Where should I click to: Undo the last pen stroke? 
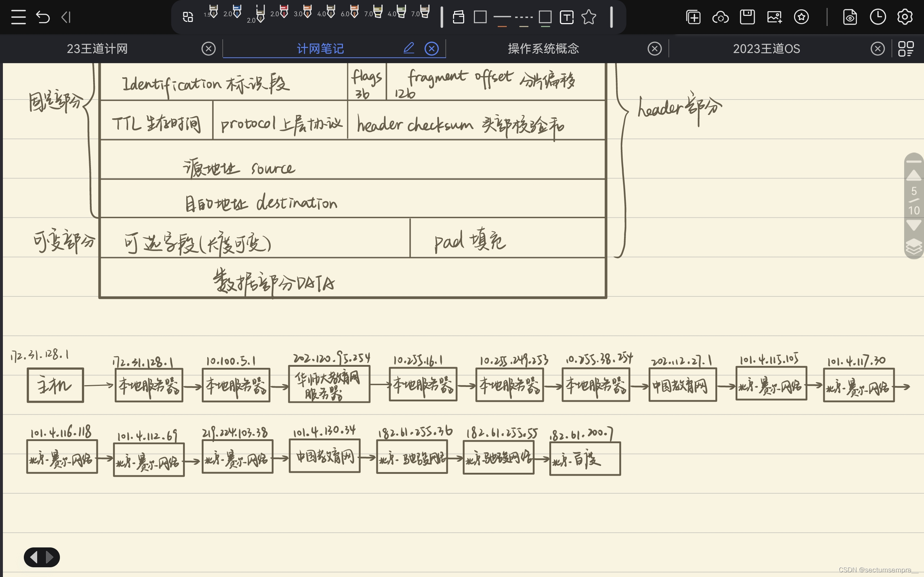coord(43,17)
